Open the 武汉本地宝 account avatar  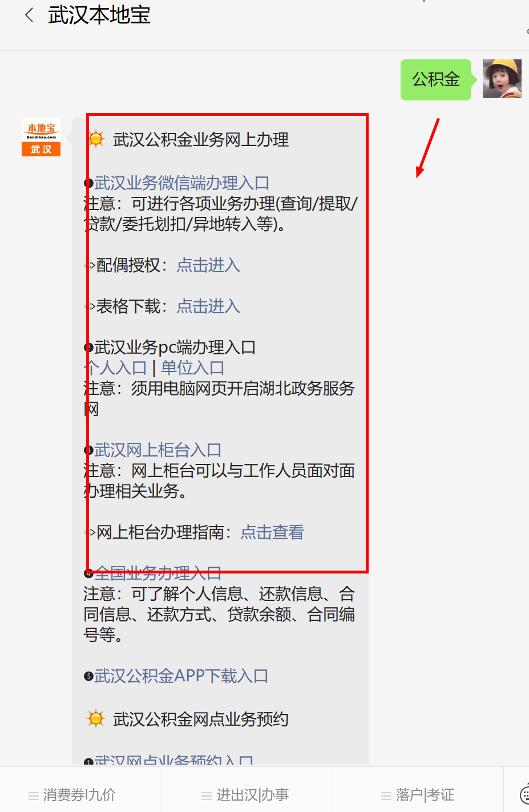click(x=41, y=137)
